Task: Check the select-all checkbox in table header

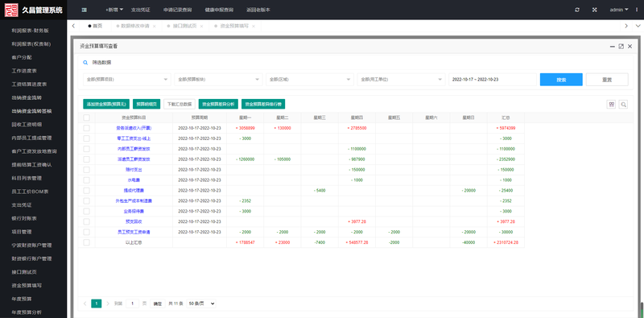Action: point(86,118)
